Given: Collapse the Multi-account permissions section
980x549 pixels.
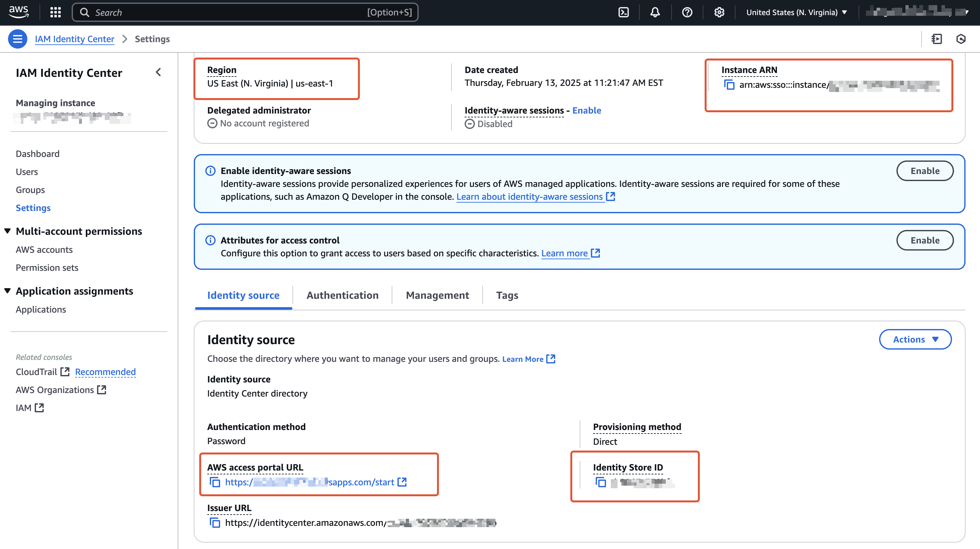Looking at the screenshot, I should click(x=8, y=231).
